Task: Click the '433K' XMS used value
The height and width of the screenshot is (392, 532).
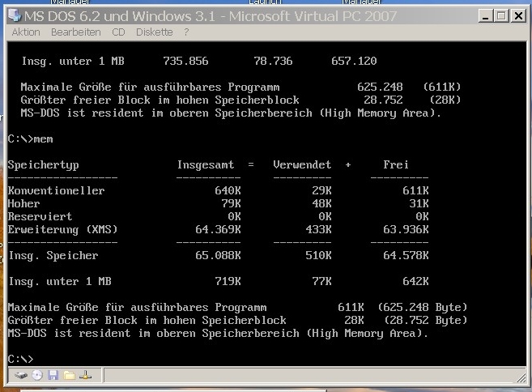Action: point(318,230)
